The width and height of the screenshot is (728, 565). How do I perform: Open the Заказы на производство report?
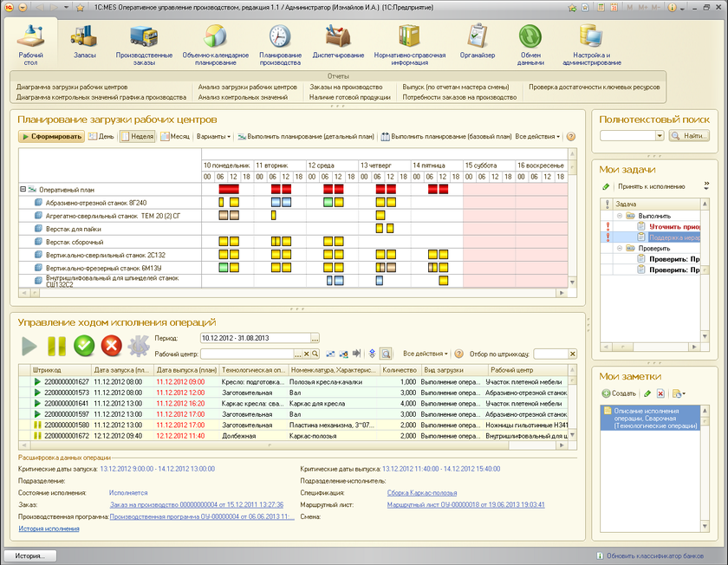(x=345, y=88)
